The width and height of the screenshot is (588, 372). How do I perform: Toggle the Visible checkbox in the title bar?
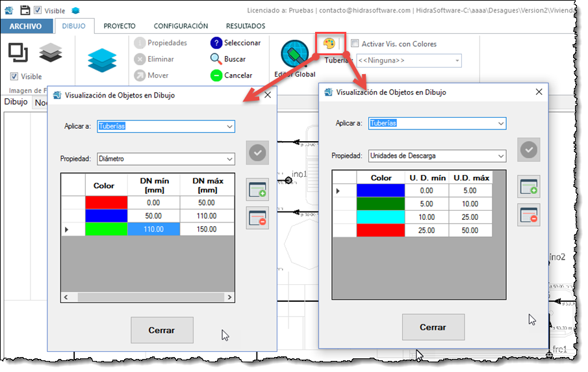38,10
